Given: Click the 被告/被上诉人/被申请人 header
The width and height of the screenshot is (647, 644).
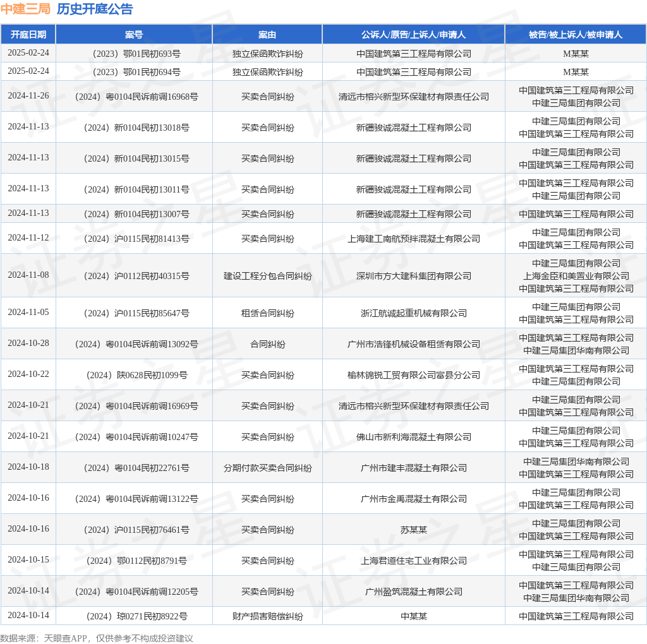Looking at the screenshot, I should pyautogui.click(x=576, y=35).
